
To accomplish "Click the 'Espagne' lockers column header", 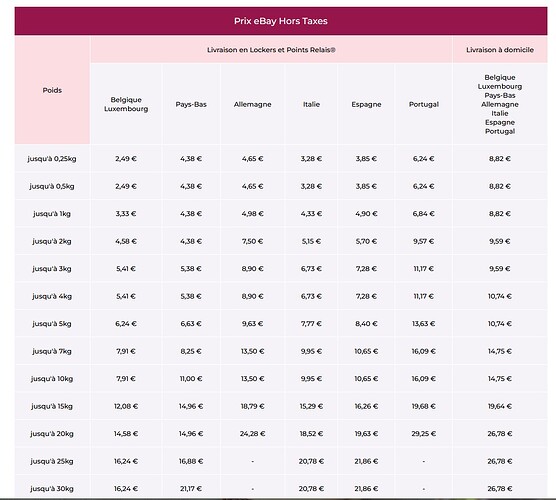I will [366, 104].
